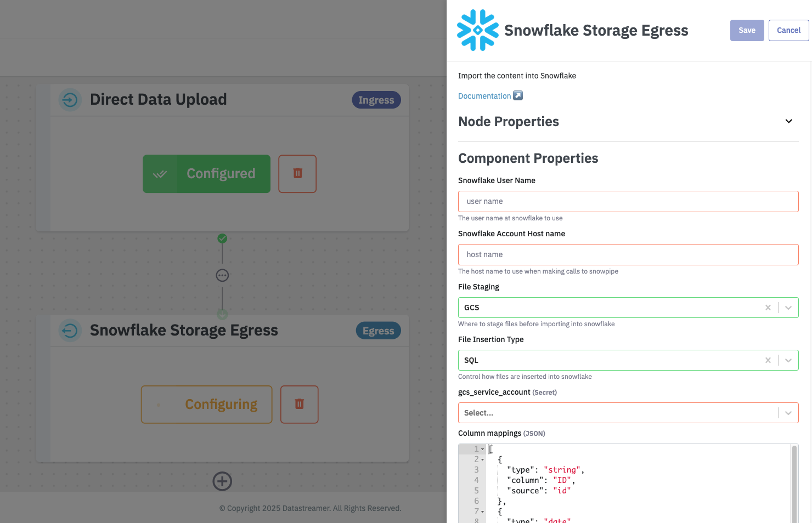Click the green check connector marker
Image resolution: width=812 pixels, height=523 pixels.
(x=222, y=238)
